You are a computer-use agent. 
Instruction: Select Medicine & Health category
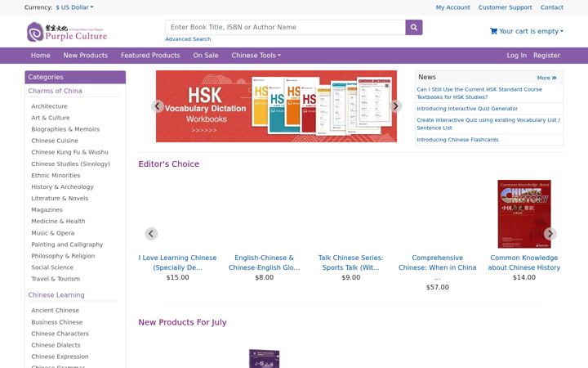tap(58, 221)
